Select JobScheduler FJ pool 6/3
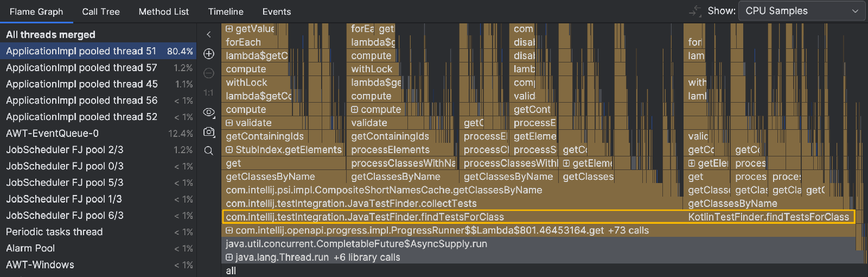 pos(98,215)
